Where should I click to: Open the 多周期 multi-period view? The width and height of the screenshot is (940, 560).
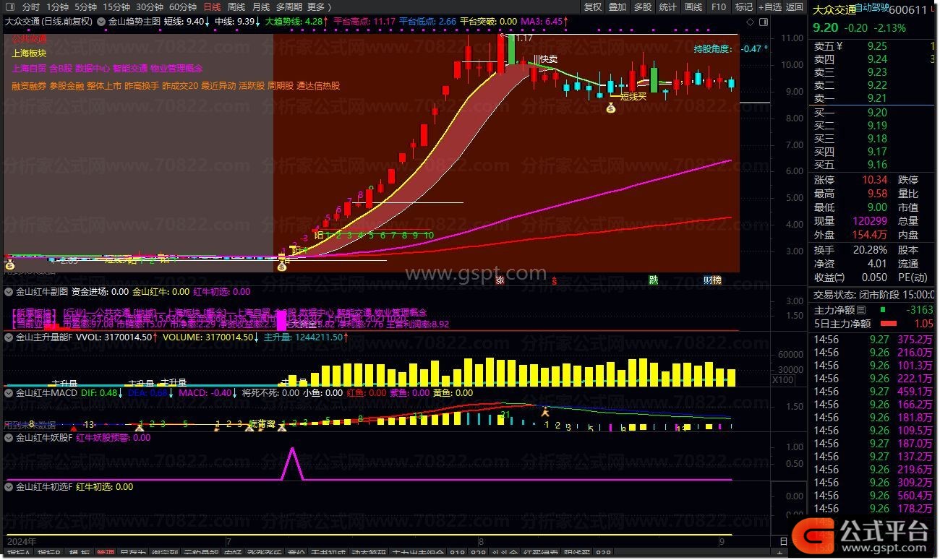point(289,7)
